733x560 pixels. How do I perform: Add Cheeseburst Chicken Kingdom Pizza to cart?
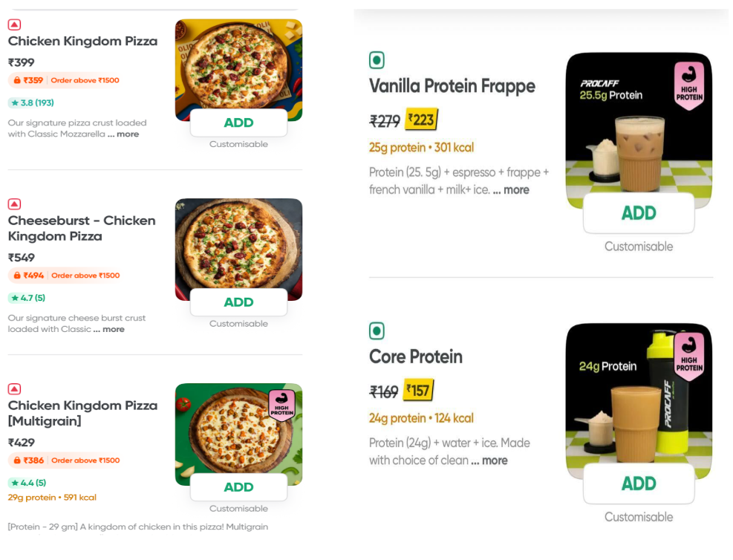[238, 302]
